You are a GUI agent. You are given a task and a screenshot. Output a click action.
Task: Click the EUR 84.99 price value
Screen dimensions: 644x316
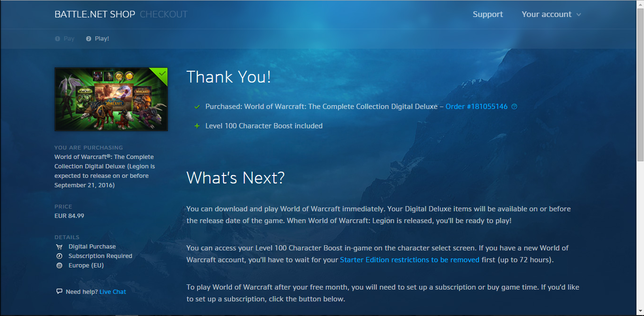[x=69, y=216]
